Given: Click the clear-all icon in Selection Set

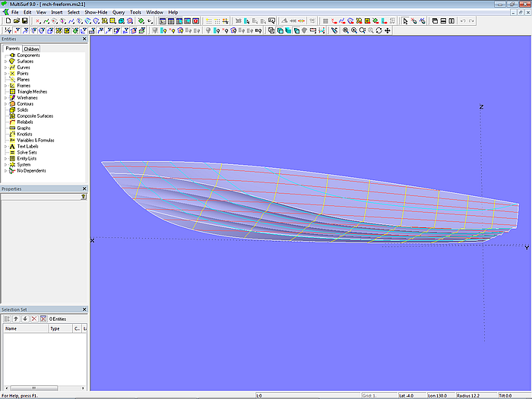Looking at the screenshot, I should (43, 318).
